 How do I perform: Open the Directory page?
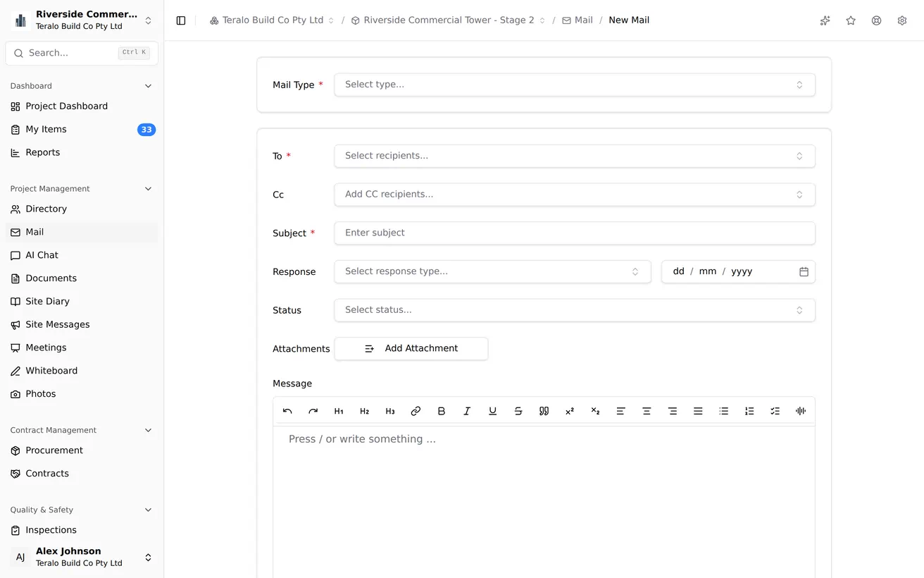[82, 209]
